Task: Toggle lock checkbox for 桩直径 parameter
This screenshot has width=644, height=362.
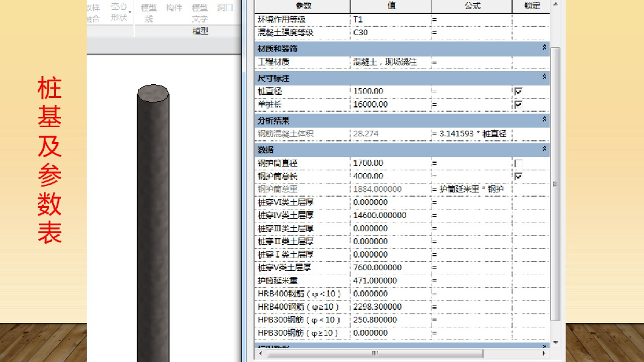Action: click(x=518, y=92)
